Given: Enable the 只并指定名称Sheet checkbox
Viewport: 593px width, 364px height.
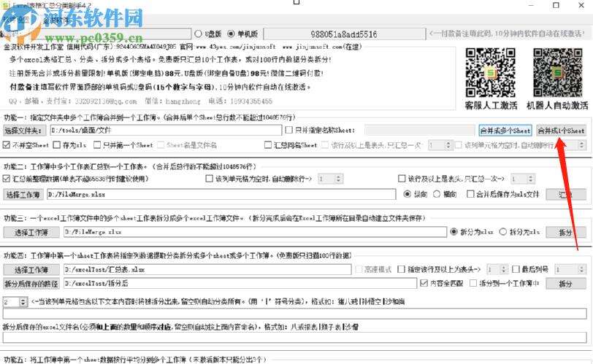Looking at the screenshot, I should point(289,131).
